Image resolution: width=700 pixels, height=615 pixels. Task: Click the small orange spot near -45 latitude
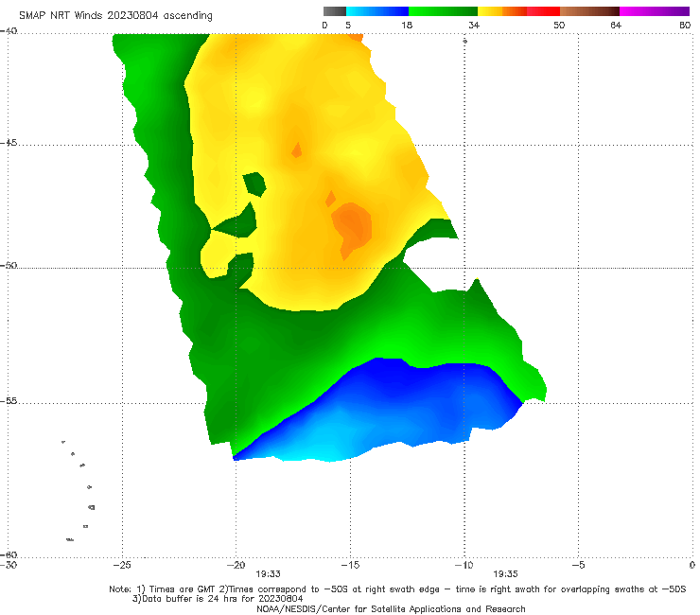(296, 150)
